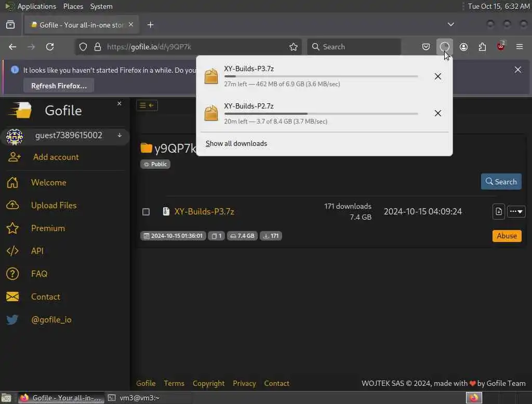Screen dimensions: 532x404
Task: Open the extensions puzzle icon
Action: pyautogui.click(x=482, y=47)
